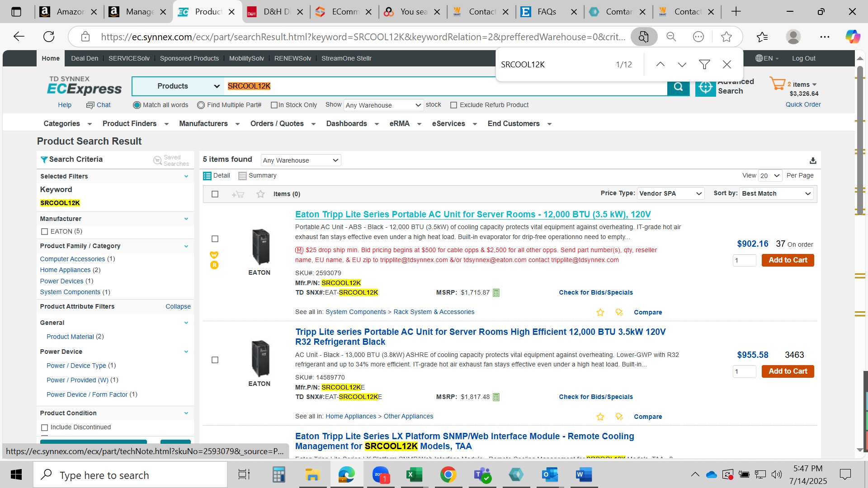Open Categories menu
Screen dimensions: 868x488
coord(67,124)
